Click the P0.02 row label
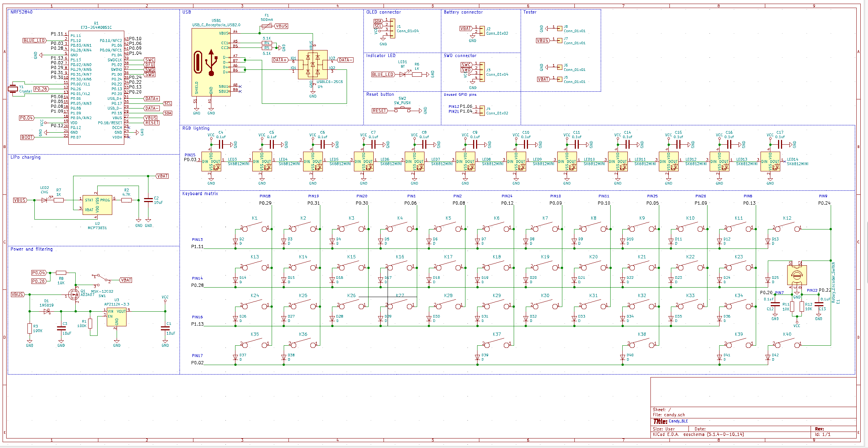868x448 pixels. [197, 363]
